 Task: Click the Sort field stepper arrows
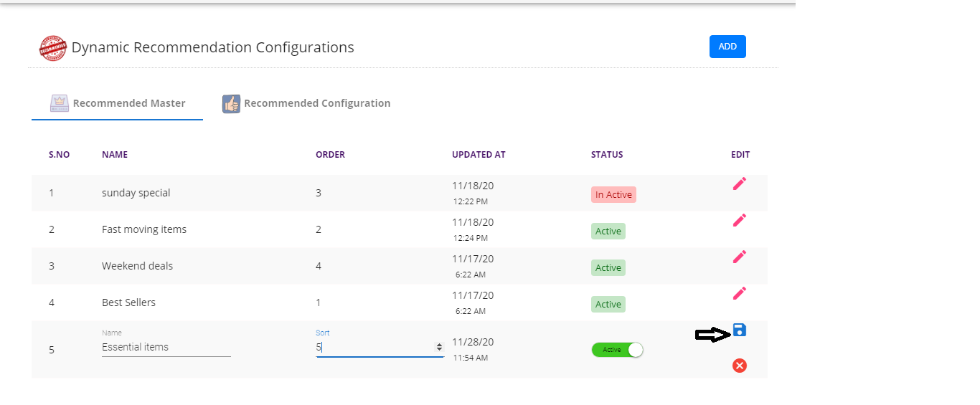[x=439, y=347]
